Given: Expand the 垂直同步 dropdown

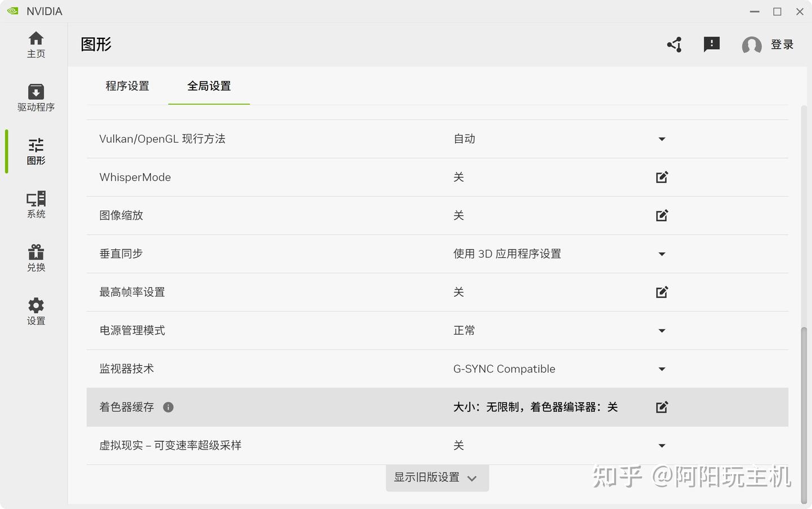Looking at the screenshot, I should pyautogui.click(x=662, y=254).
